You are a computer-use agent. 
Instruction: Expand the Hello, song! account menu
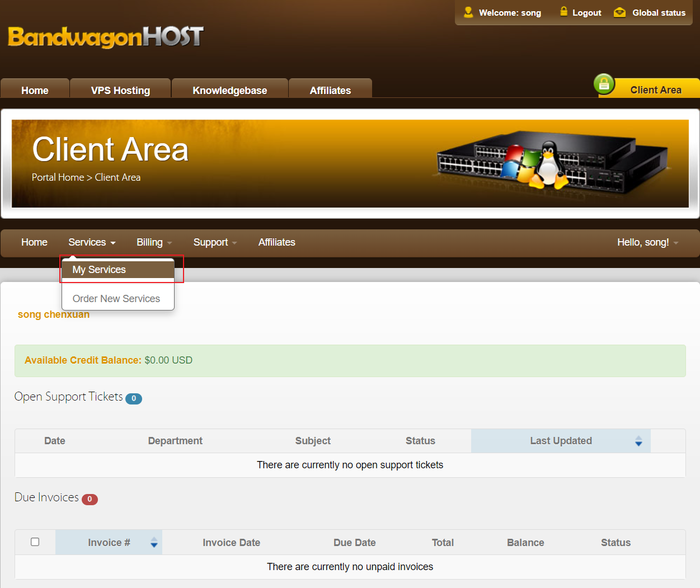(x=647, y=242)
